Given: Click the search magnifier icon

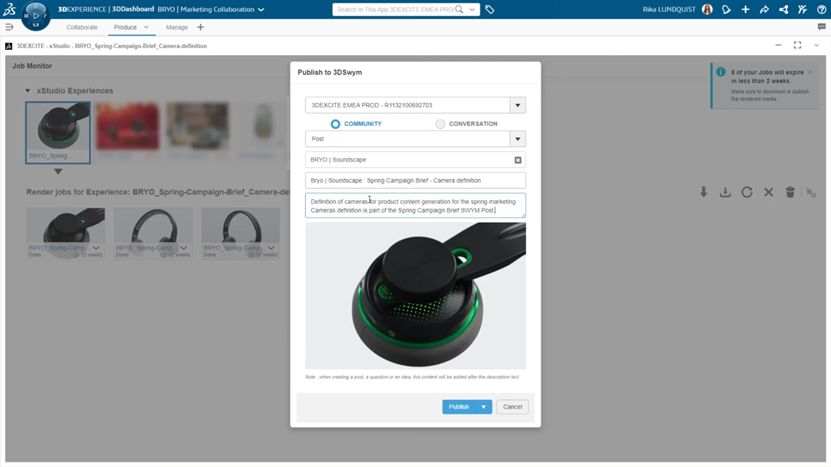Looking at the screenshot, I should pos(459,10).
